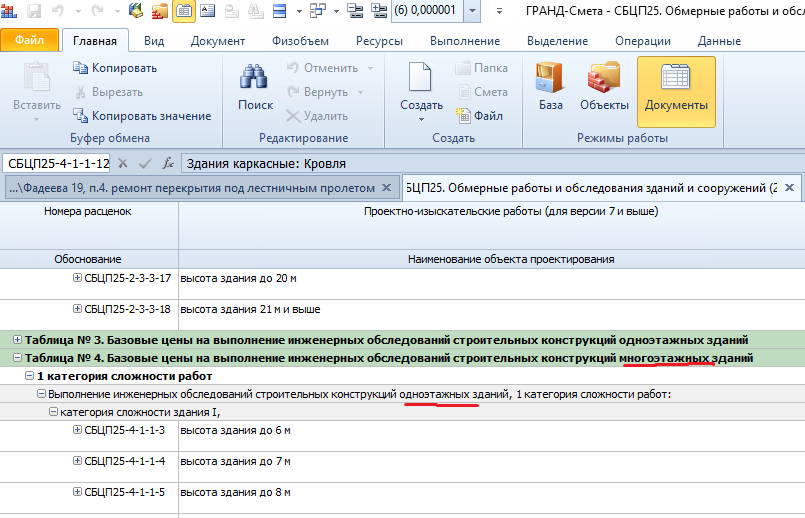Switch to the Ресурсы ribbon tab
The image size is (805, 518).
[378, 41]
